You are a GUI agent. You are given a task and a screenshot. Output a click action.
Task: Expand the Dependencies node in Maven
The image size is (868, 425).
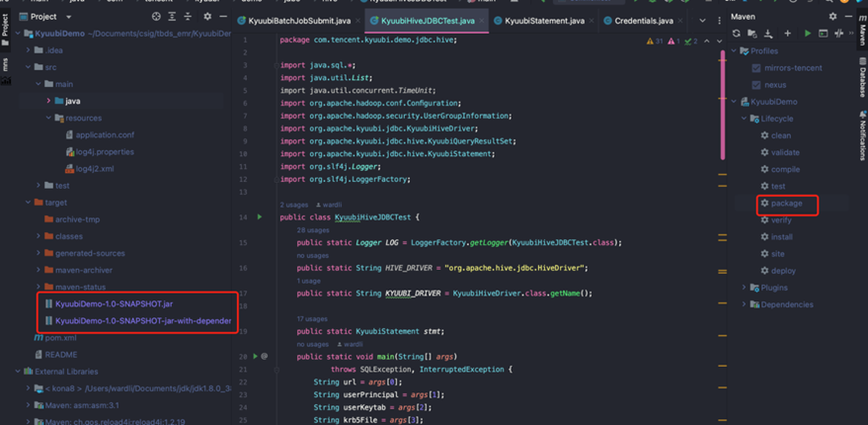point(745,304)
